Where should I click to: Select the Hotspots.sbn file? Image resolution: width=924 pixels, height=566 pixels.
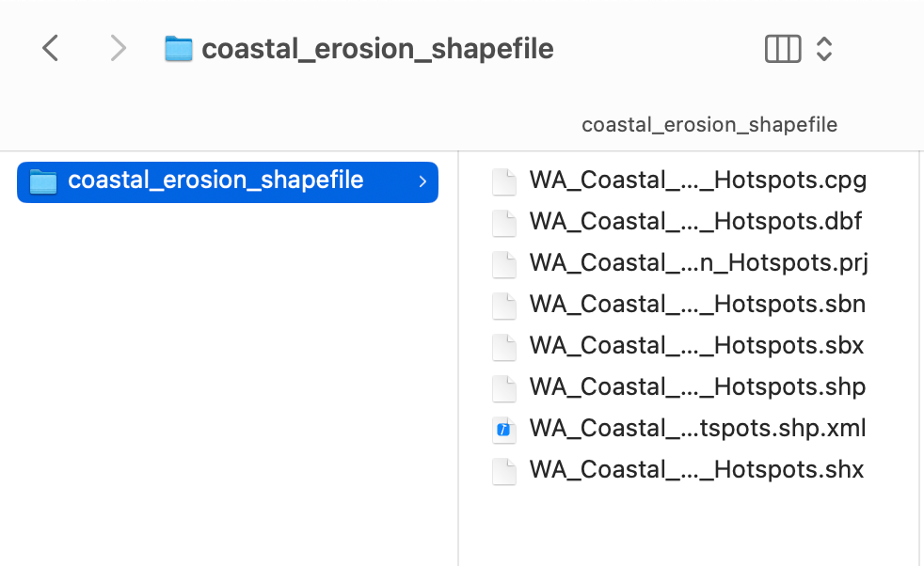(697, 305)
